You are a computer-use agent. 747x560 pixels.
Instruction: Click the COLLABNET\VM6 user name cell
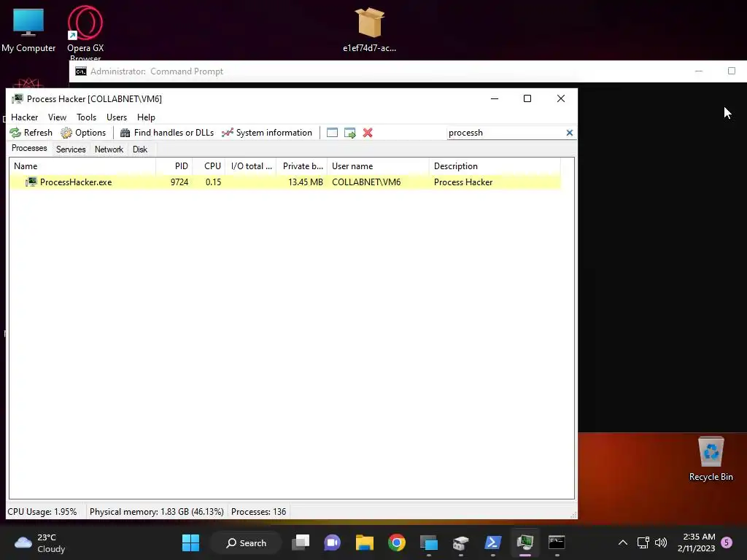pyautogui.click(x=366, y=182)
